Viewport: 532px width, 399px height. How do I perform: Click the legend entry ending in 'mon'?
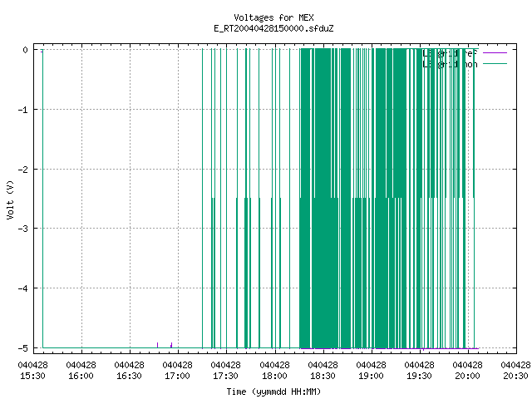[450, 64]
